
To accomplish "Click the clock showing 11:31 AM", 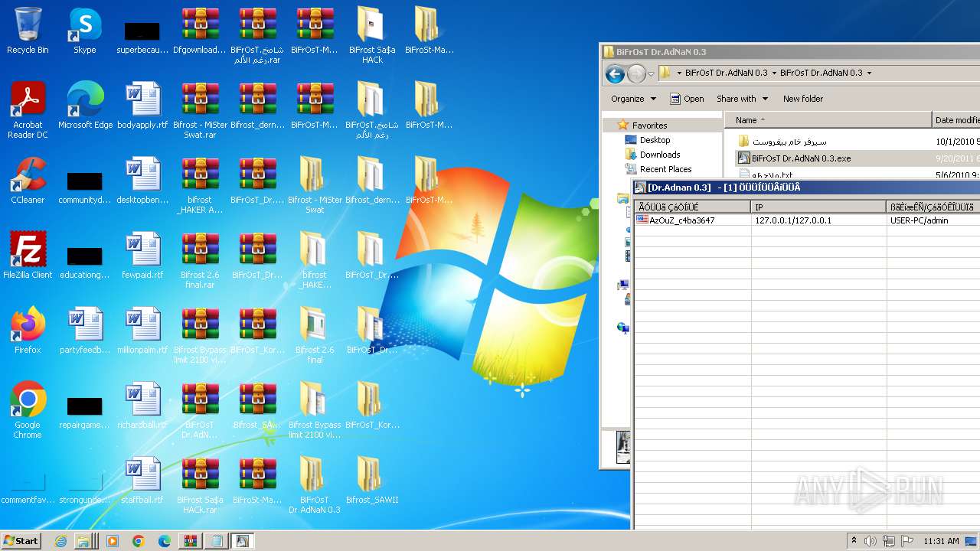I will 941,541.
